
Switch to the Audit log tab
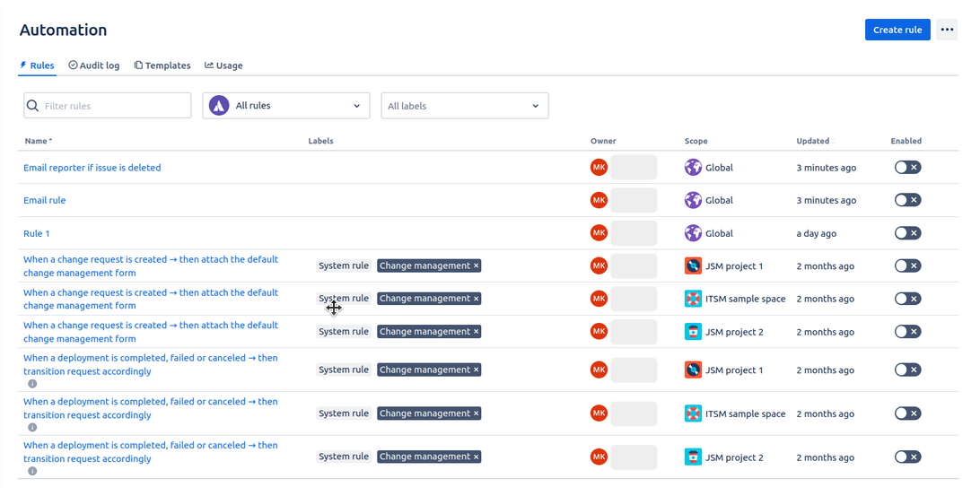pyautogui.click(x=94, y=65)
